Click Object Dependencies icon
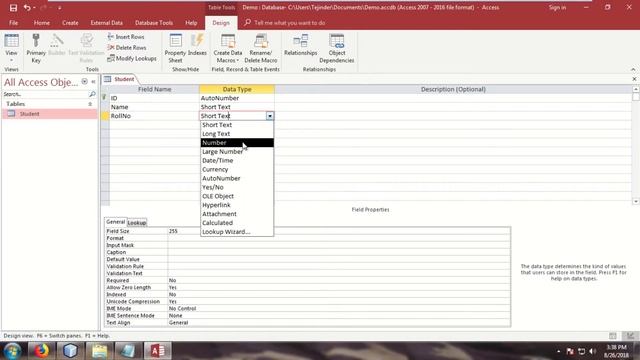This screenshot has width=640, height=360. tap(337, 48)
